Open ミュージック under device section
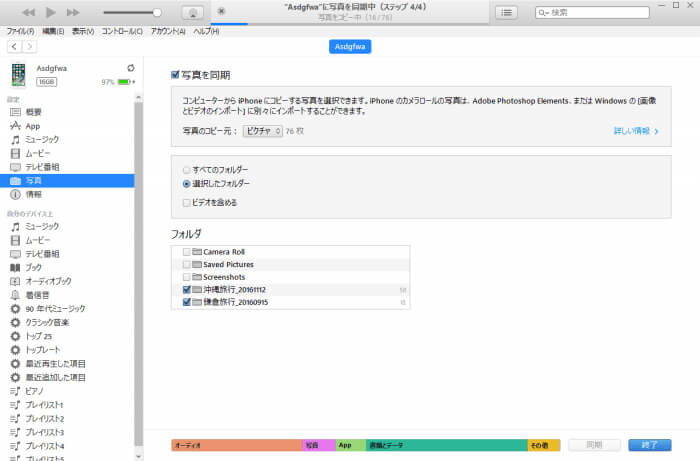 67,226
